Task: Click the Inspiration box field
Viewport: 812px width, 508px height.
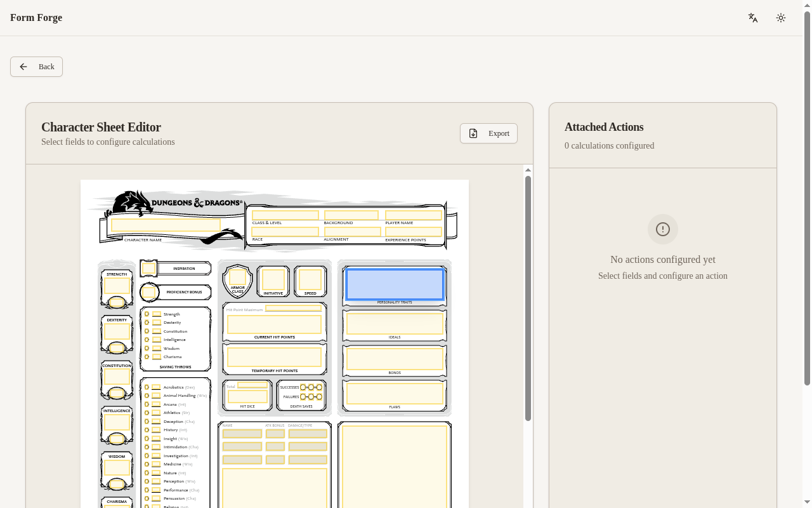Action: pyautogui.click(x=149, y=269)
